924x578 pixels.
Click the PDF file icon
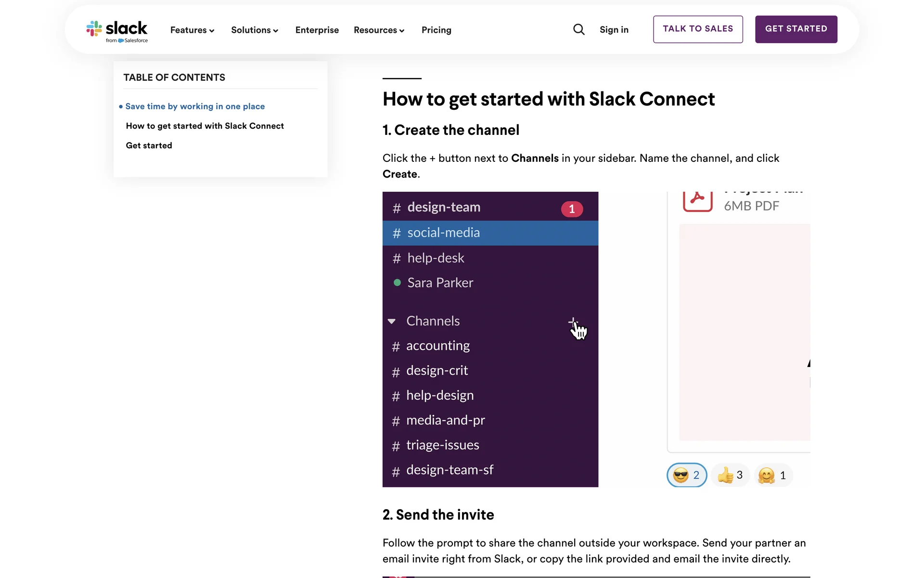pyautogui.click(x=697, y=199)
